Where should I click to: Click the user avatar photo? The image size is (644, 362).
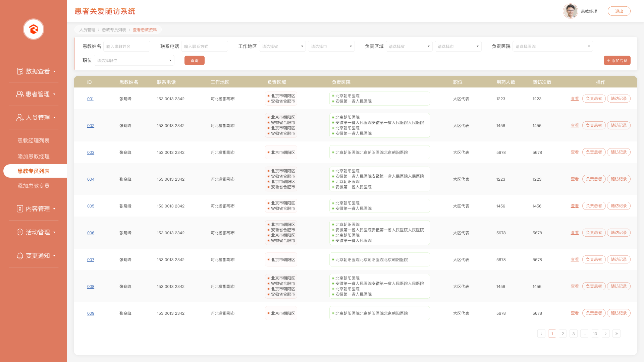point(570,11)
